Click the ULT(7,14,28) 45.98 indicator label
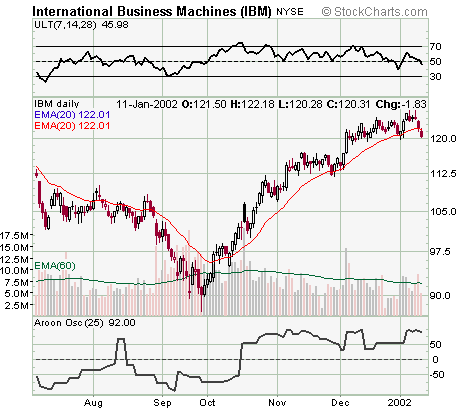Image resolution: width=460 pixels, height=414 pixels. (x=81, y=25)
